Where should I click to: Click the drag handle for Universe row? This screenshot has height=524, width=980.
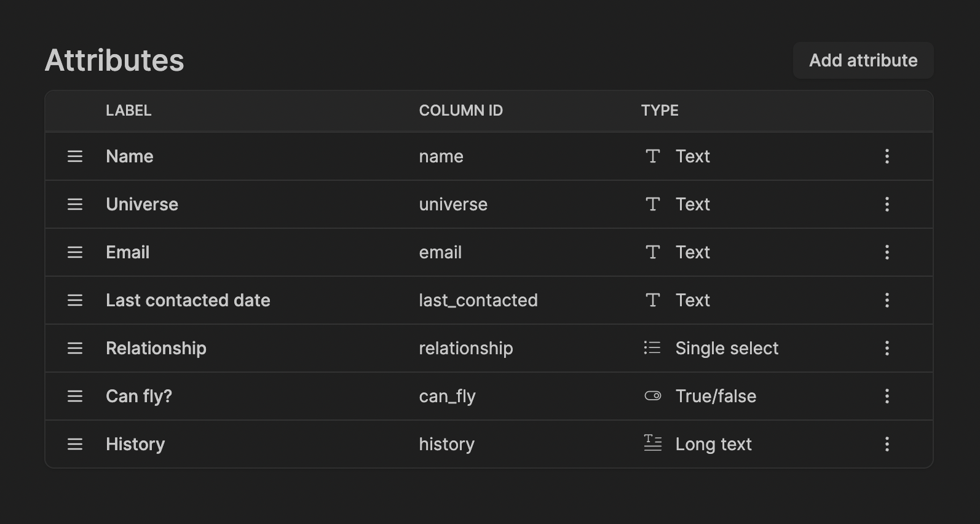click(75, 204)
